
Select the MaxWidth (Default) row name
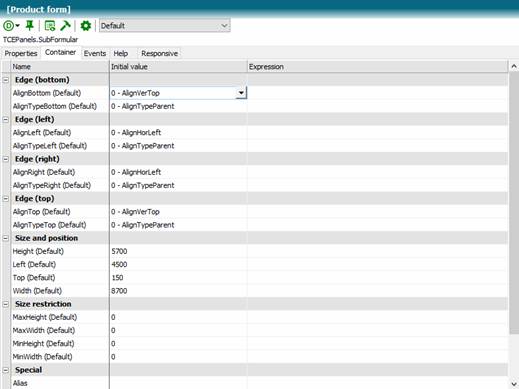(x=44, y=331)
